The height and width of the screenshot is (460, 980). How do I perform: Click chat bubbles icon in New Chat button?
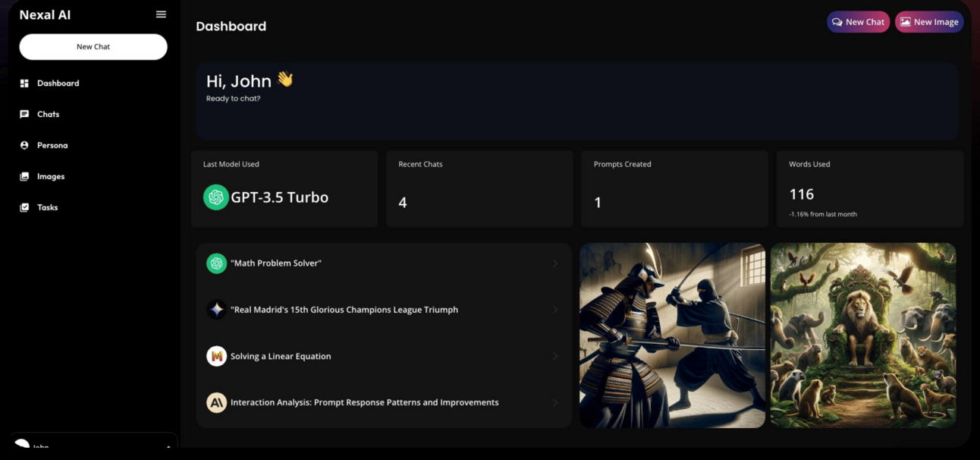(x=837, y=22)
